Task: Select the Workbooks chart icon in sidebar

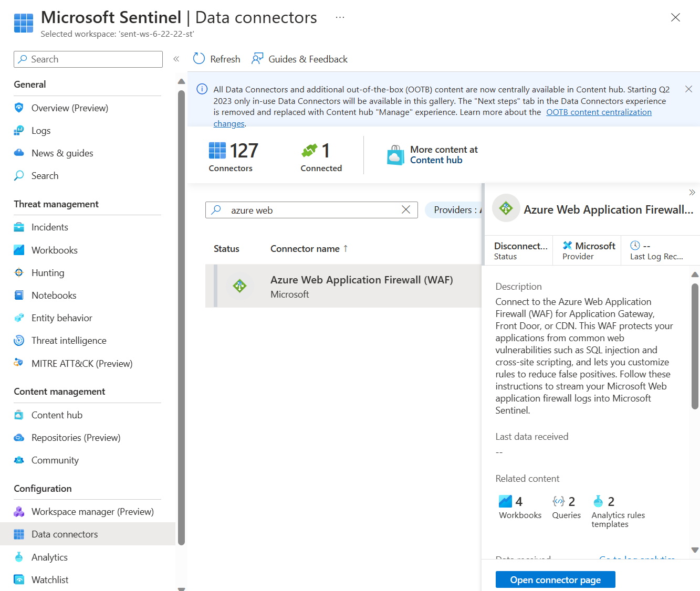Action: pos(19,250)
